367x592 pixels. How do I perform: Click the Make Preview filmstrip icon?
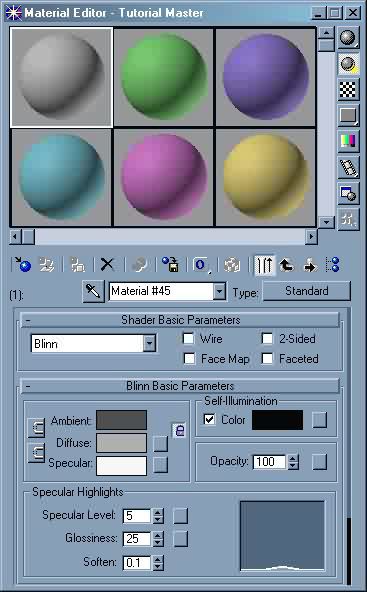(x=348, y=167)
